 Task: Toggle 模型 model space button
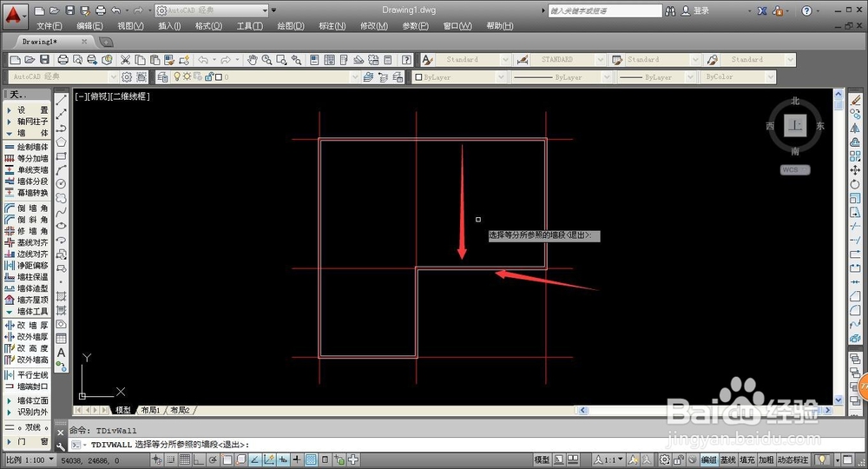coord(542,460)
